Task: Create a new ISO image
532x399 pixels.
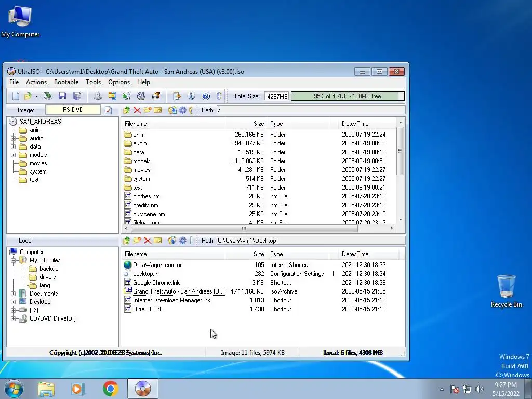Action: (16, 96)
